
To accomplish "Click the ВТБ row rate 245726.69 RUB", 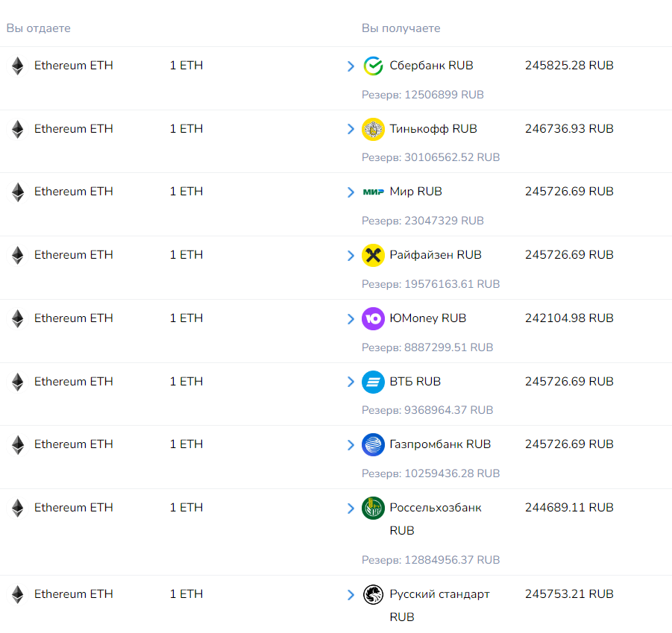I will click(569, 381).
